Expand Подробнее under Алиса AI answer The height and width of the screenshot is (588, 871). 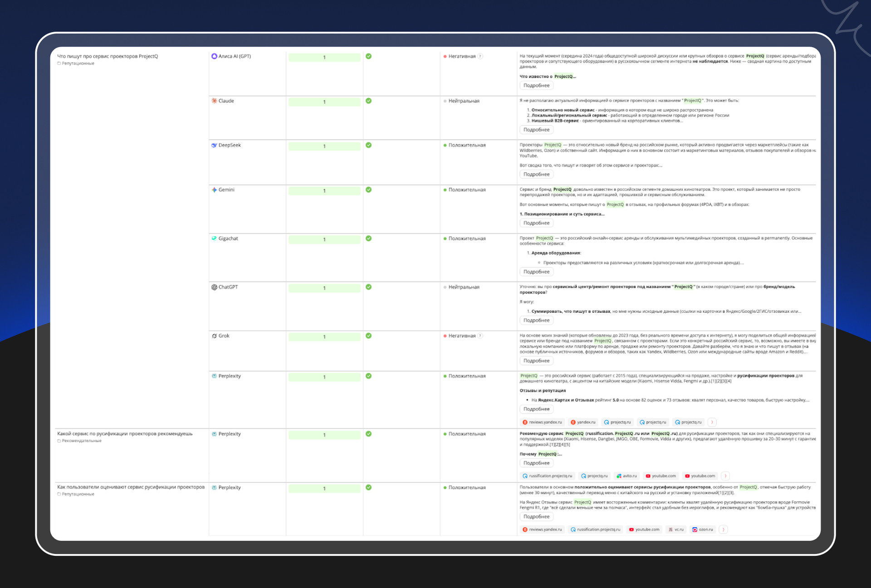point(536,86)
